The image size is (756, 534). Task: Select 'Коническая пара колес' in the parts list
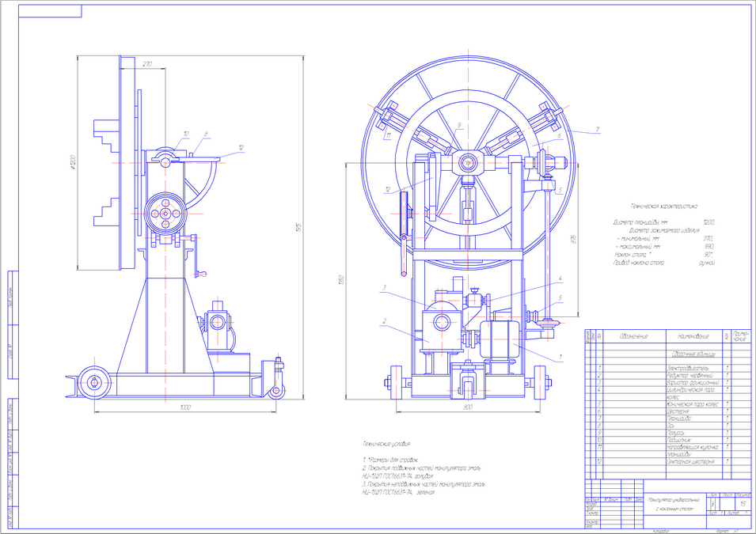pos(692,404)
